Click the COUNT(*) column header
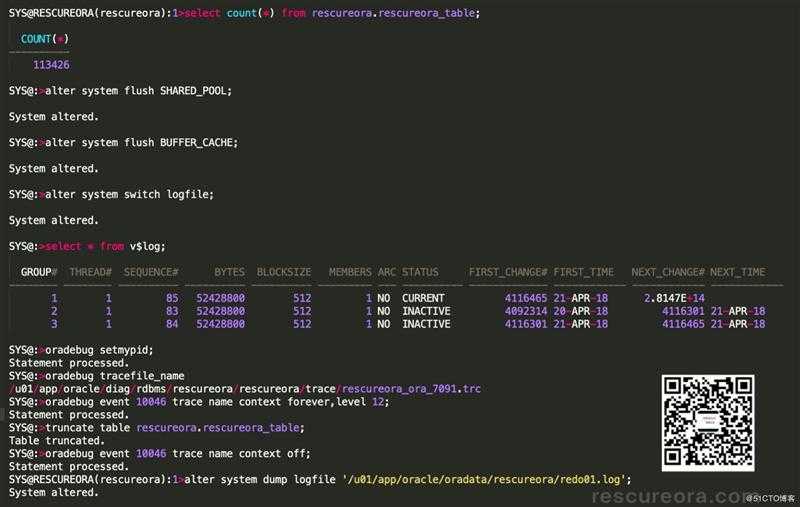 click(44, 39)
